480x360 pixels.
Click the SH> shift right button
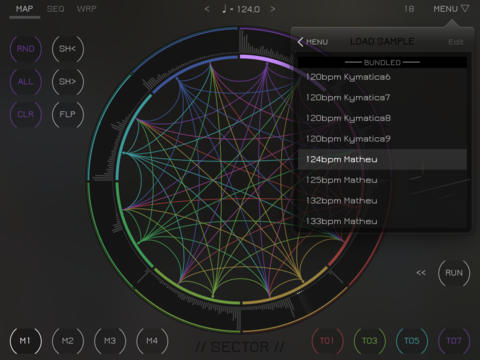pyautogui.click(x=68, y=82)
